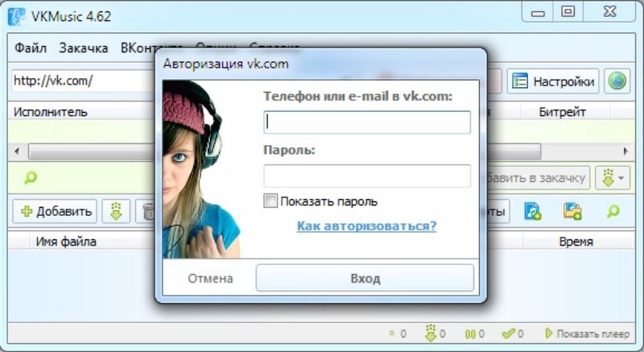This screenshot has height=352, width=644.
Task: Click the girl with headphones image
Action: (202, 169)
